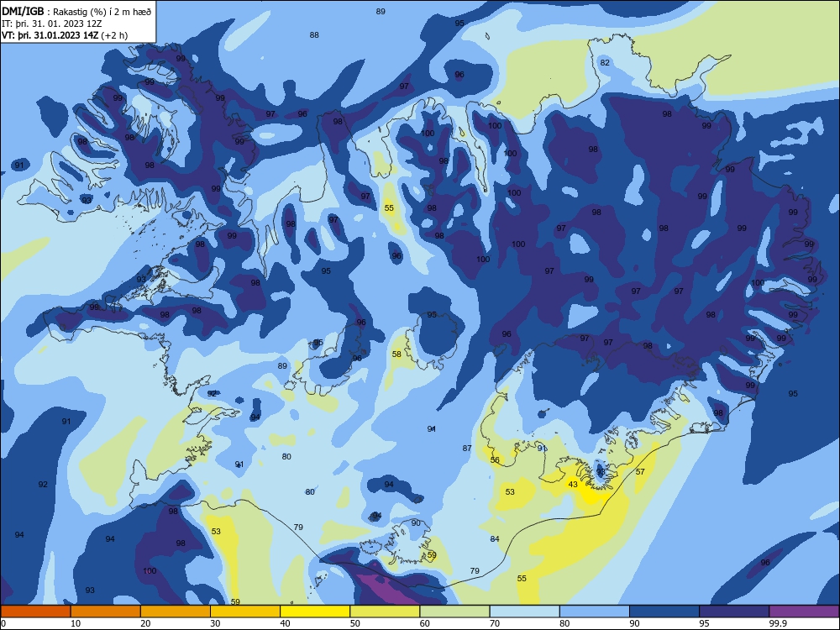Click the dark orange 0–10 legend swatch
Screen dimensions: 840x630
(x=35, y=612)
